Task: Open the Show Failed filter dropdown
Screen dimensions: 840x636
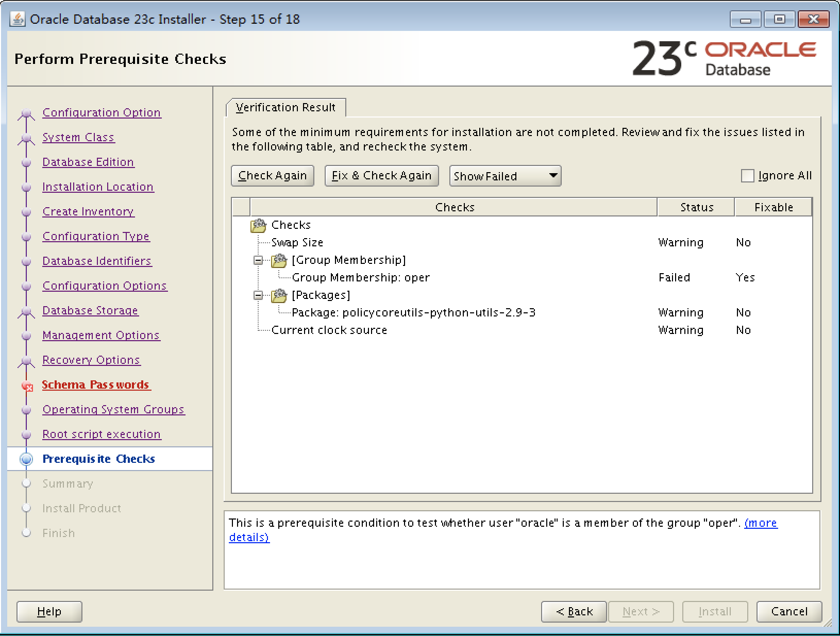Action: [505, 176]
